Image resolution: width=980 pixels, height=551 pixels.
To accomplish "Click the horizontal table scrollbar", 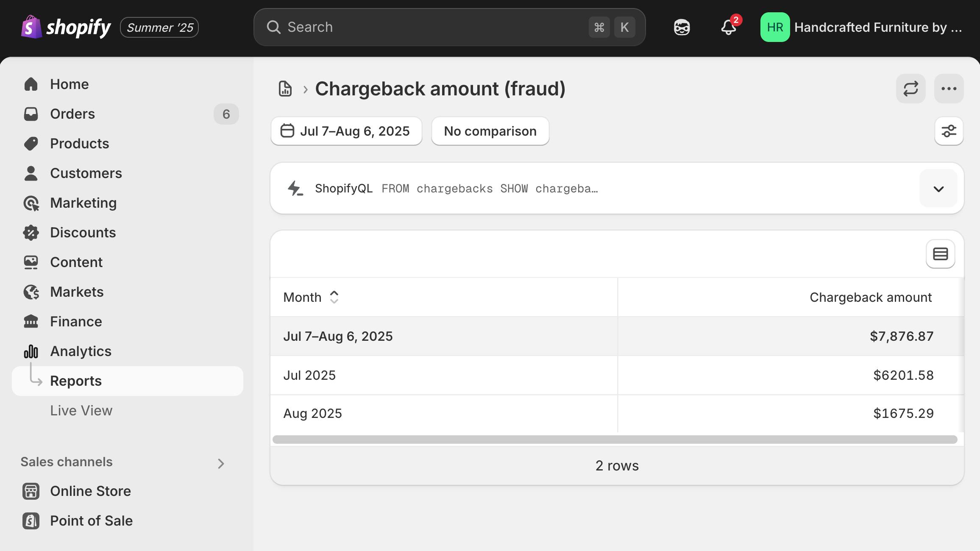I will click(615, 440).
